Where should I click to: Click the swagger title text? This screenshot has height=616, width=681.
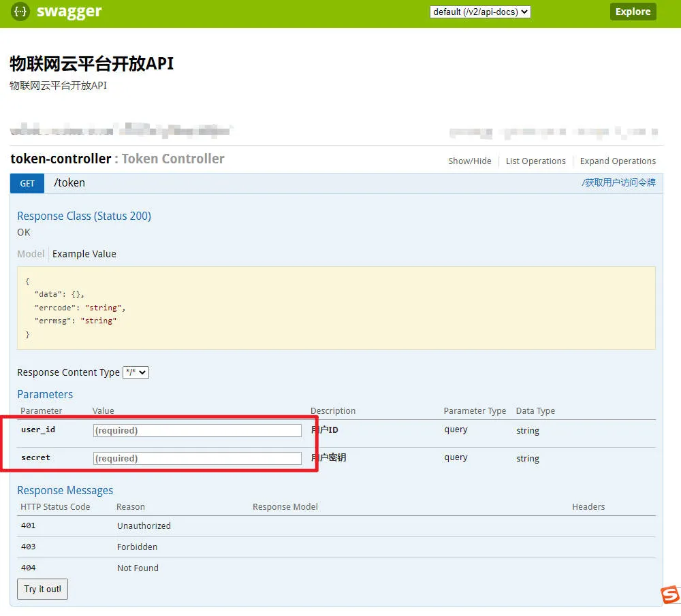point(69,12)
